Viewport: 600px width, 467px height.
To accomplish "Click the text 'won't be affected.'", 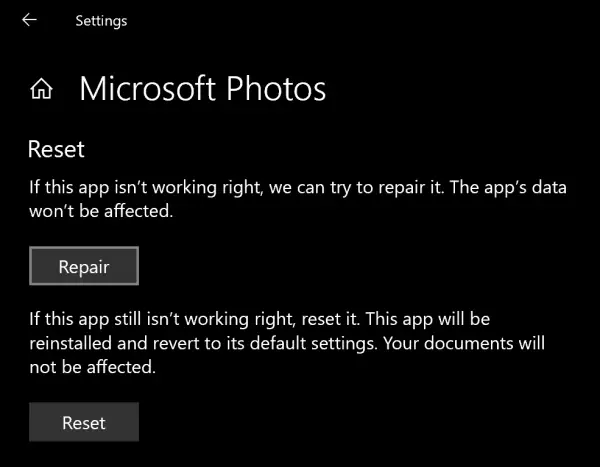I will pyautogui.click(x=101, y=211).
